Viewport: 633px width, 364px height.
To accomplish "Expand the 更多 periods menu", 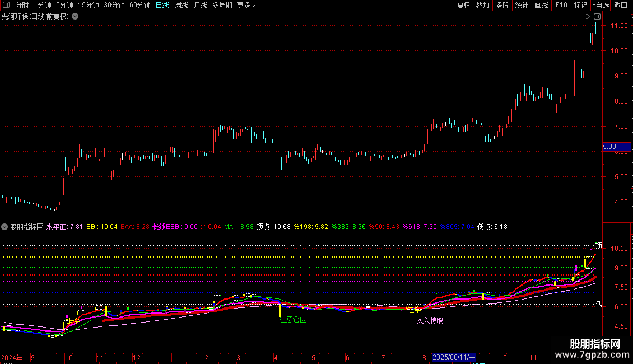I will (x=246, y=5).
